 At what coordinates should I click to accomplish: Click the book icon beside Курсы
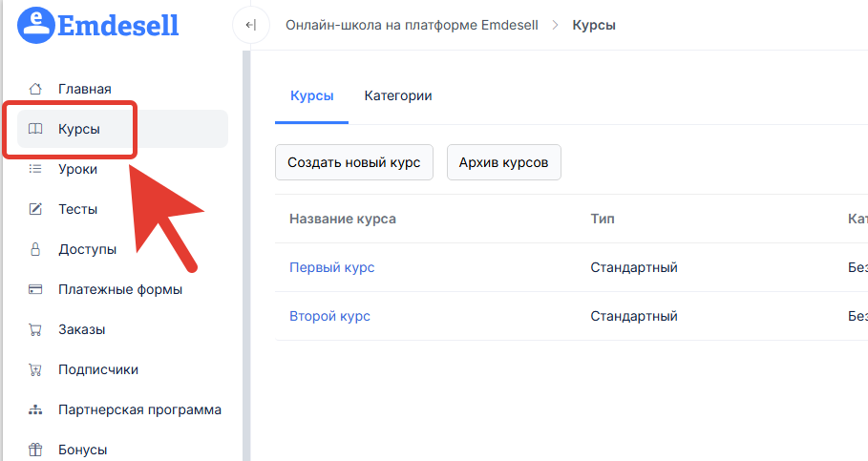coord(35,129)
